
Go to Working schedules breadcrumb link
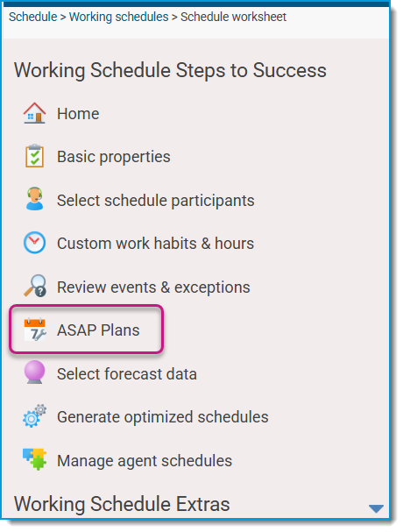click(x=119, y=17)
